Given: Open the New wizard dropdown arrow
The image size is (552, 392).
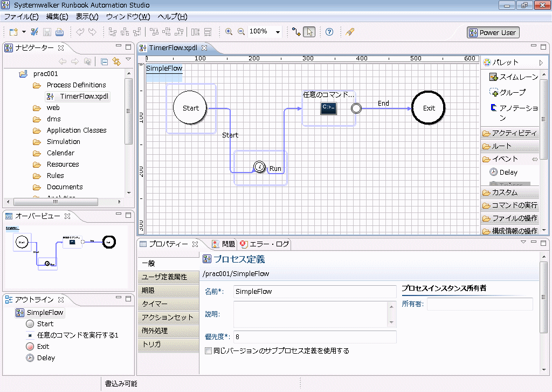Looking at the screenshot, I should pyautogui.click(x=24, y=32).
